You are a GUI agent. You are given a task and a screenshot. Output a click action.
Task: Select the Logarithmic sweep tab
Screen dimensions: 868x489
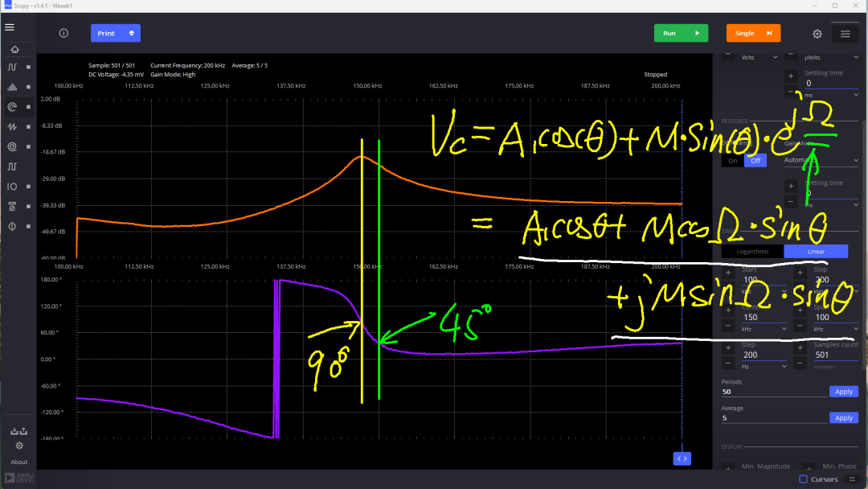pyautogui.click(x=753, y=252)
